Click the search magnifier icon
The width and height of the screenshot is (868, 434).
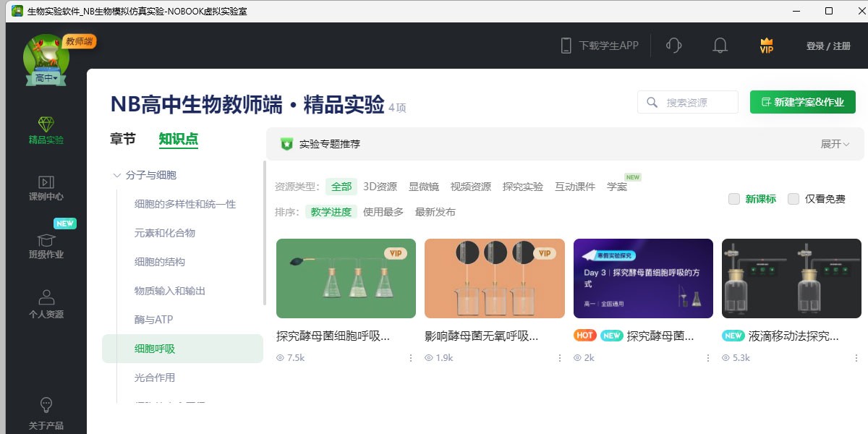[x=652, y=103]
